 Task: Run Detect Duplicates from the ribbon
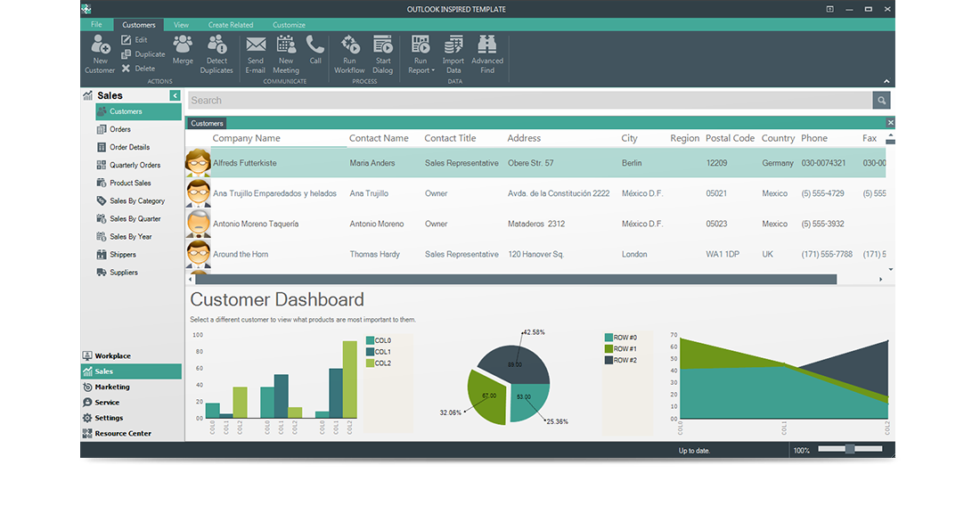(x=216, y=45)
